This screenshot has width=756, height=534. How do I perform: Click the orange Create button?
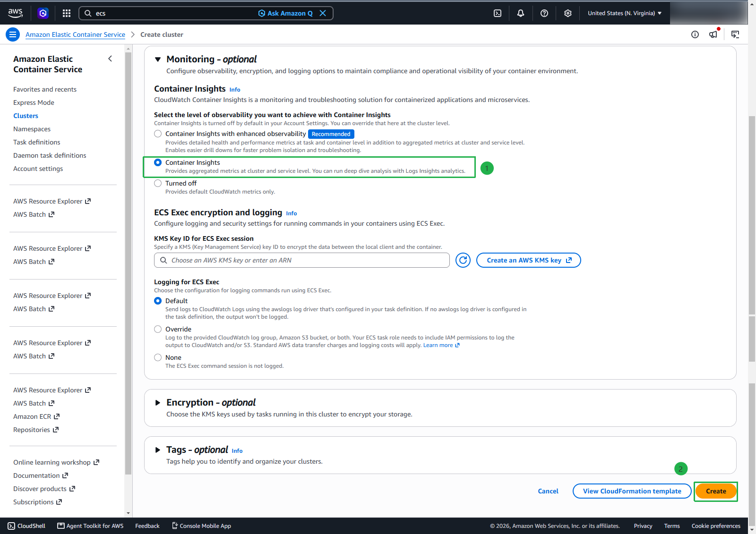click(x=716, y=491)
